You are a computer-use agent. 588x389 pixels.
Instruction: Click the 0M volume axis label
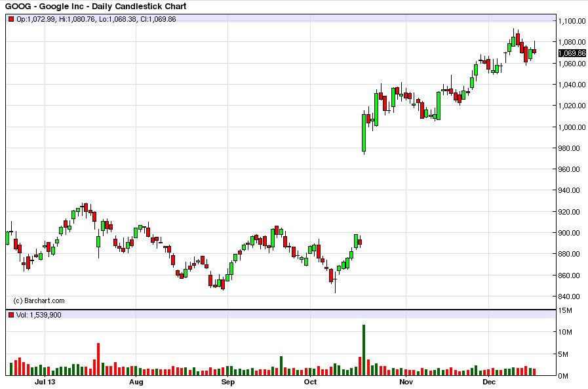[564, 377]
